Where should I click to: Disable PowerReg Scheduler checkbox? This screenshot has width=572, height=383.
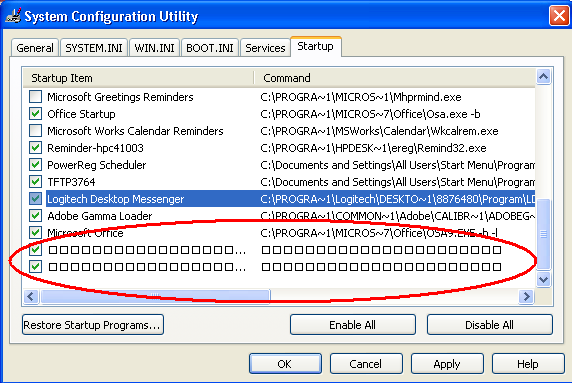point(35,165)
